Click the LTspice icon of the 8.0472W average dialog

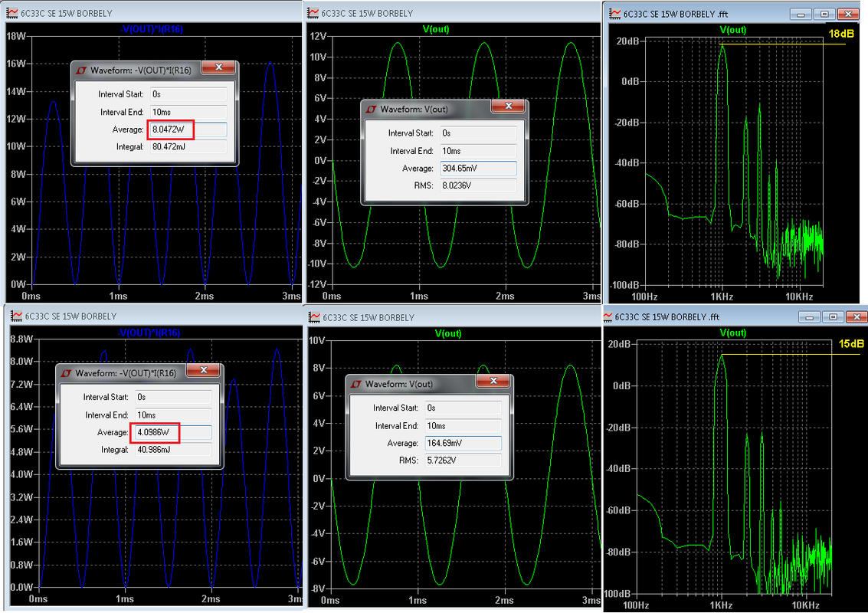coord(82,70)
